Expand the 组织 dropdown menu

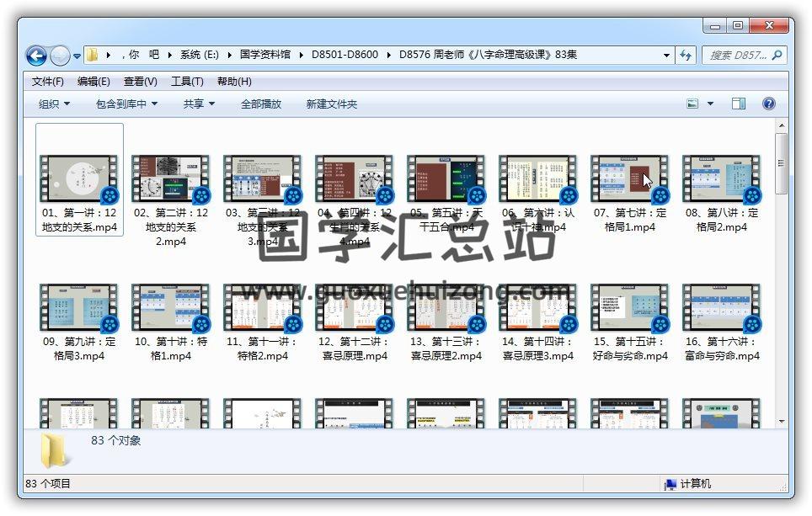(54, 104)
